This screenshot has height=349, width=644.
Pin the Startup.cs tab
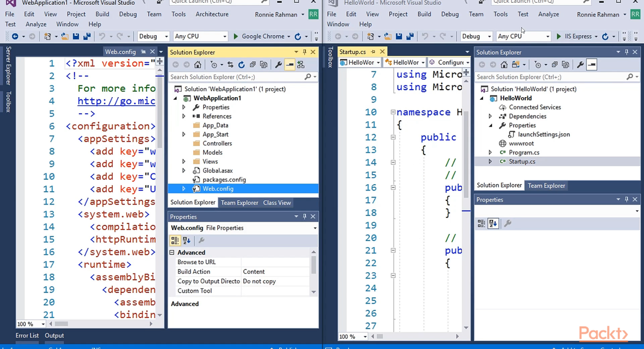coord(374,52)
